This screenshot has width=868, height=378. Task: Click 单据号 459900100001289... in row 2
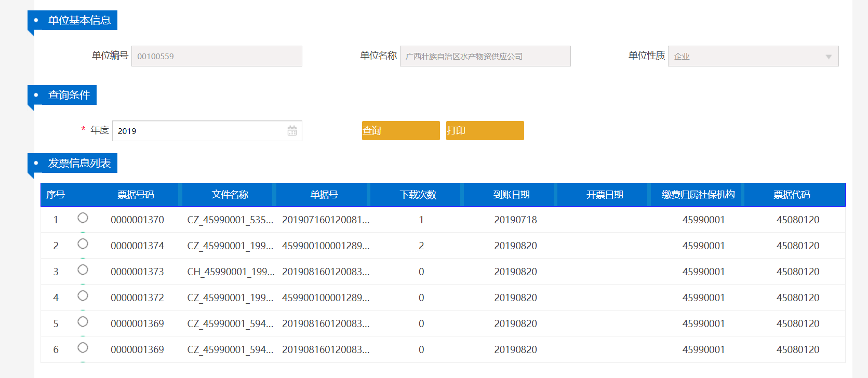pyautogui.click(x=326, y=246)
